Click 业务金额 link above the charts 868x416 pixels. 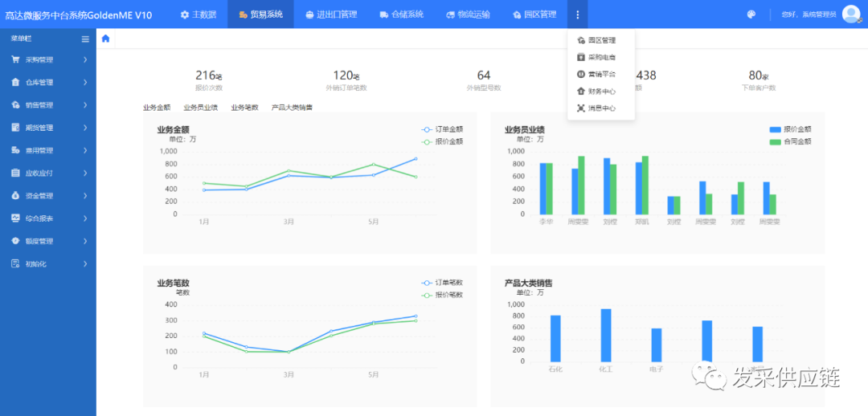coord(157,108)
